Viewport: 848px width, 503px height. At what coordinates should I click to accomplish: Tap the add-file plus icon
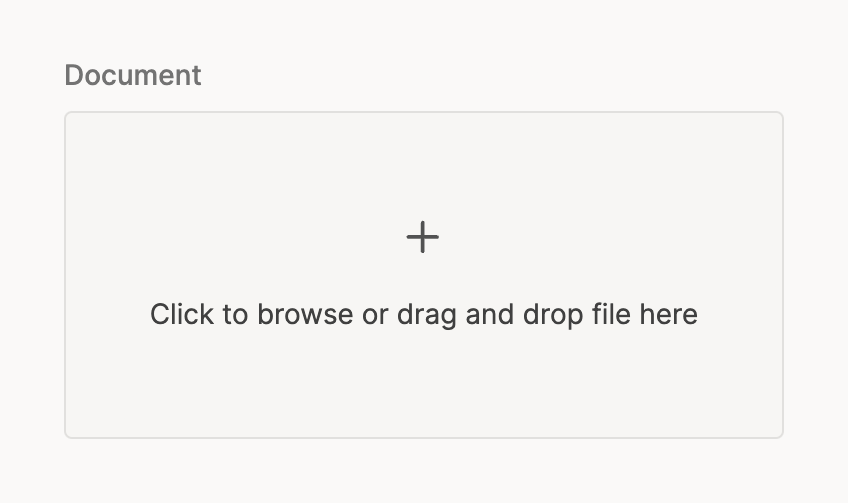[423, 237]
